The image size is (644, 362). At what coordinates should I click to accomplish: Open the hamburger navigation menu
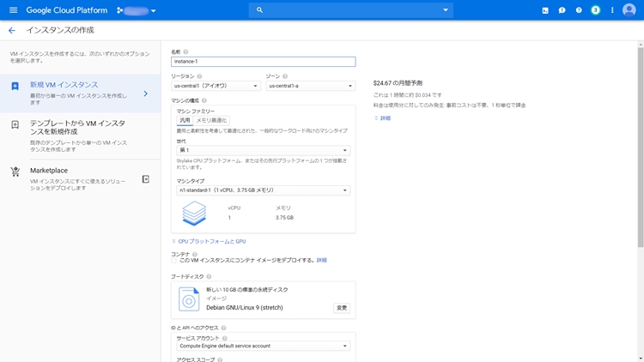[x=13, y=10]
